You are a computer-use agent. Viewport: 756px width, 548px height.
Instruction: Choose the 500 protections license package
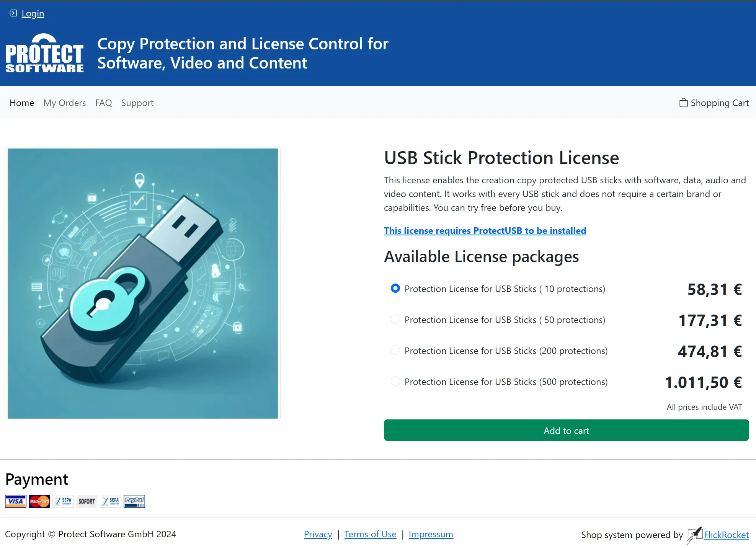[395, 381]
